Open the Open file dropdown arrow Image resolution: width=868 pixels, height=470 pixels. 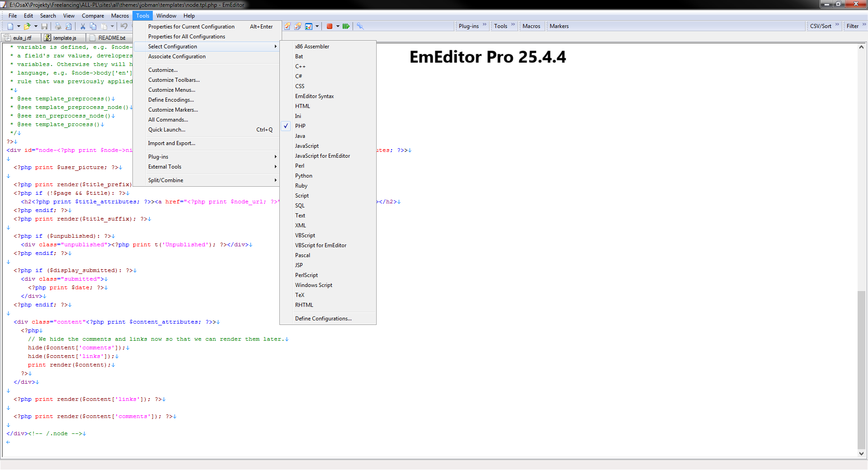pos(36,26)
